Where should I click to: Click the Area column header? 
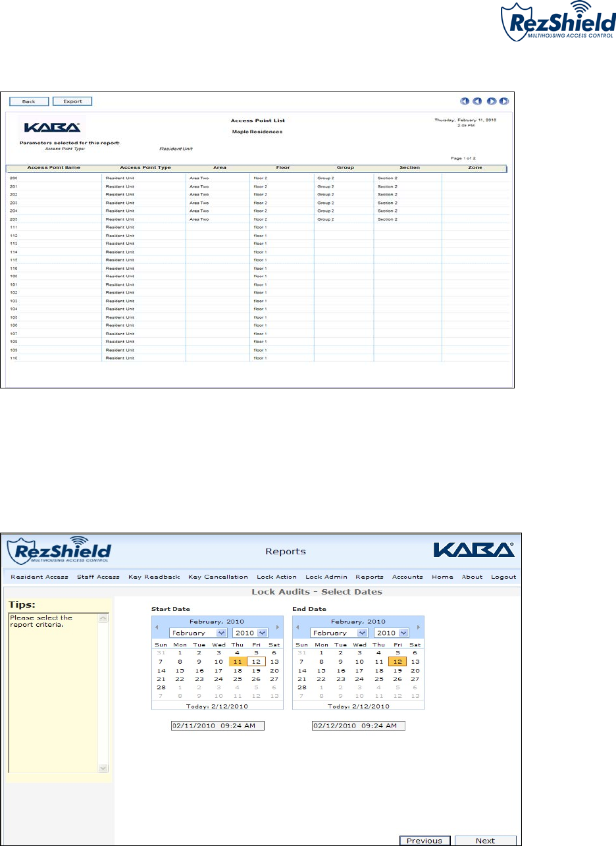pyautogui.click(x=220, y=168)
